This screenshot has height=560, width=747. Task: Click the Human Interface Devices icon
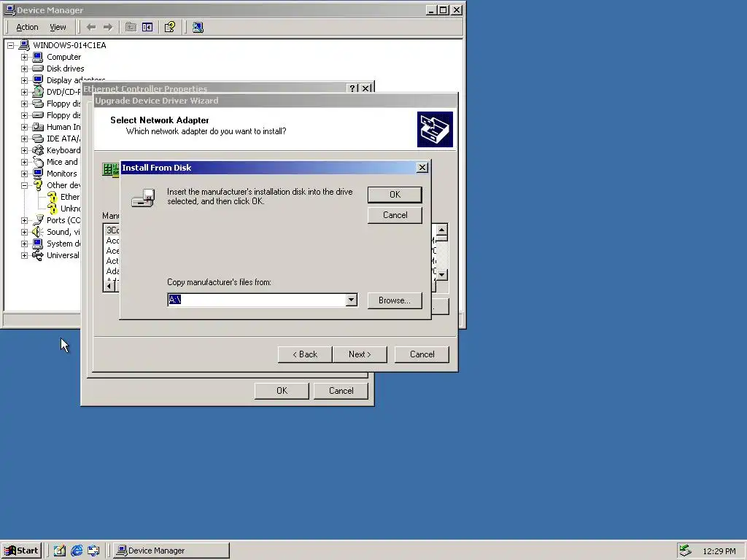[38, 127]
